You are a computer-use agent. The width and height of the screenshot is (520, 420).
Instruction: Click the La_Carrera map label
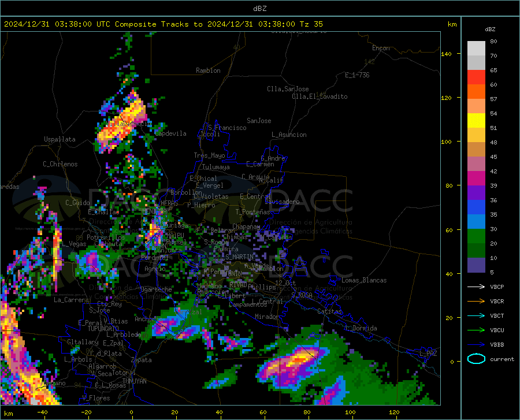(71, 300)
